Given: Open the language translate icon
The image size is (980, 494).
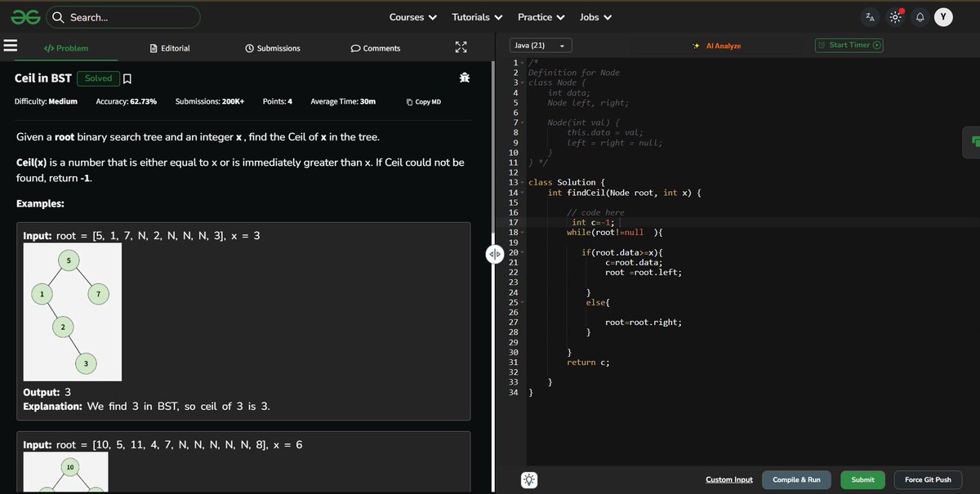Looking at the screenshot, I should (x=871, y=17).
